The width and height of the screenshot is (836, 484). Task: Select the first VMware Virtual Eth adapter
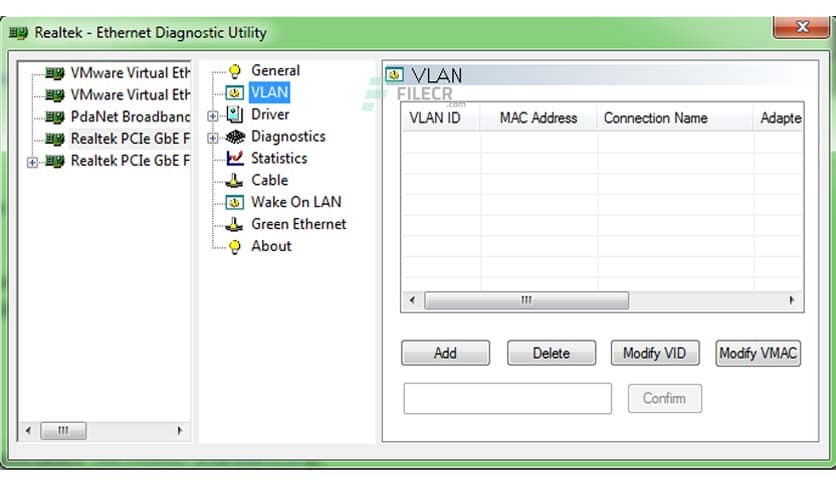[130, 73]
